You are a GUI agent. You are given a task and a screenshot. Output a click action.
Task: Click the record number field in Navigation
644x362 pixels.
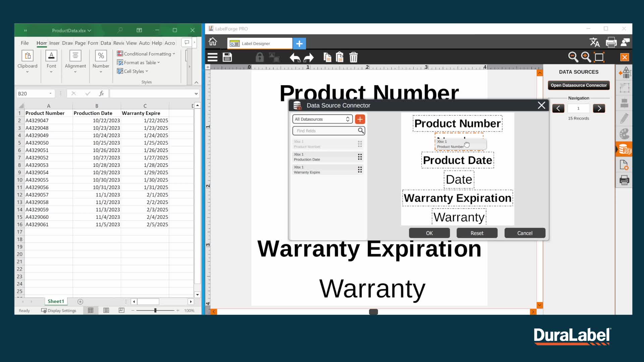click(x=578, y=108)
